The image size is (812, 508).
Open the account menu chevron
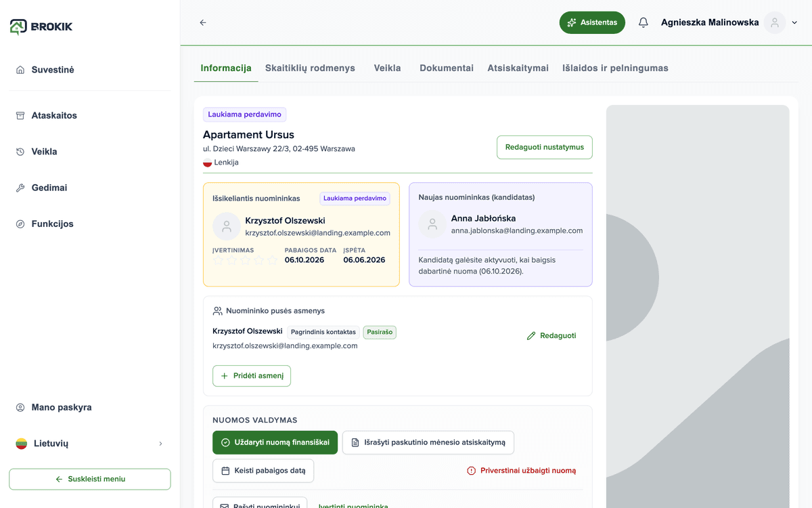pos(794,22)
